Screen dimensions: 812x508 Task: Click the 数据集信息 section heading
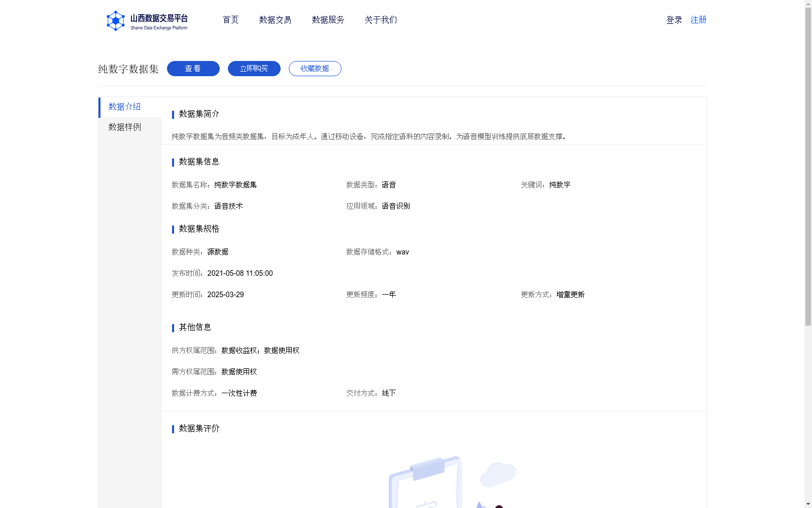[x=199, y=162]
